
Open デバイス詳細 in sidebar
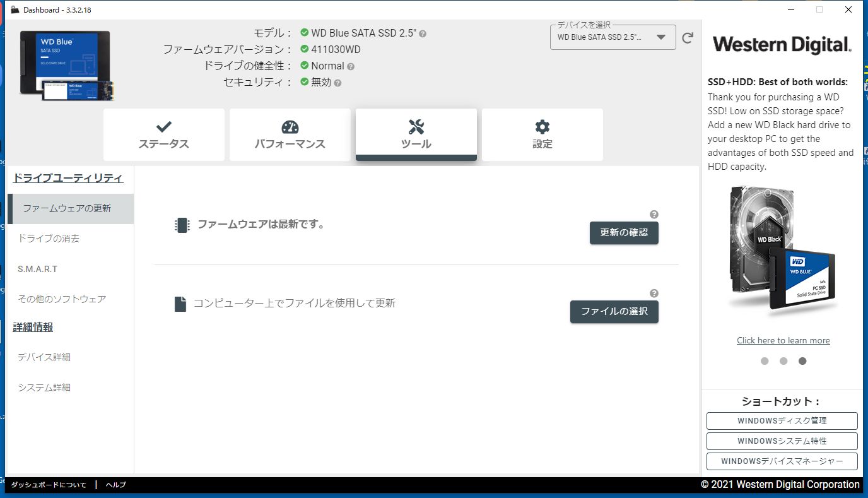click(x=71, y=357)
